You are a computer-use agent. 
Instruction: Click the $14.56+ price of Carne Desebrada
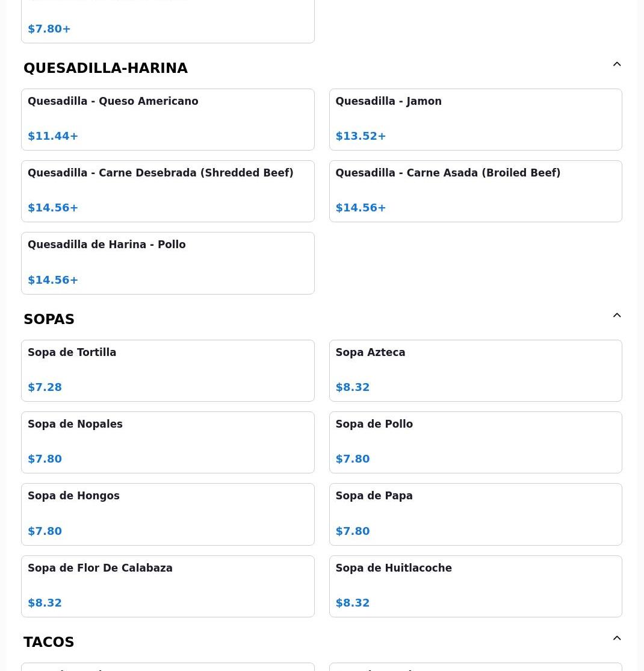(x=53, y=208)
